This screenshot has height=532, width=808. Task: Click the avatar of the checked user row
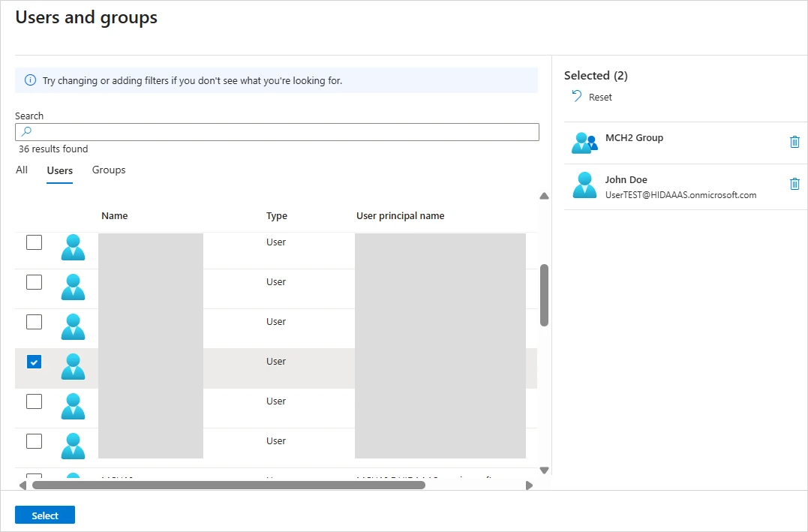click(x=73, y=366)
